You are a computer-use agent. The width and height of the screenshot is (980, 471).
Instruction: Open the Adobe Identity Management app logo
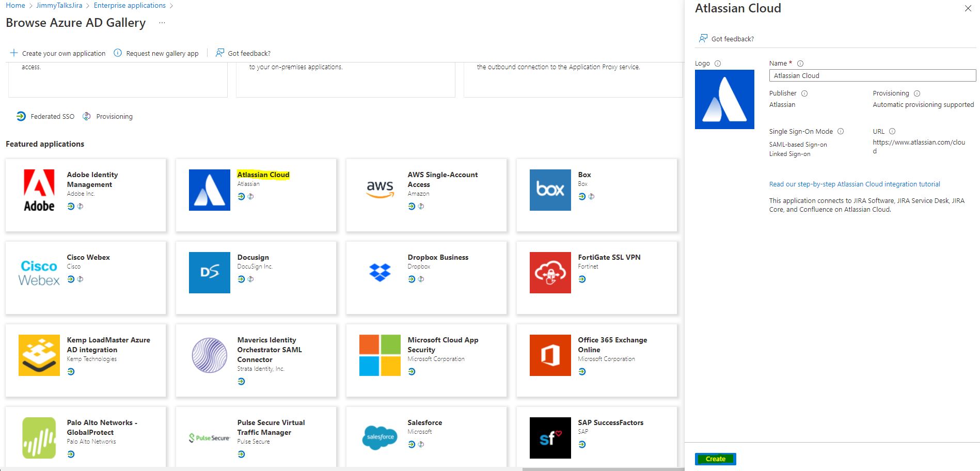coord(39,190)
